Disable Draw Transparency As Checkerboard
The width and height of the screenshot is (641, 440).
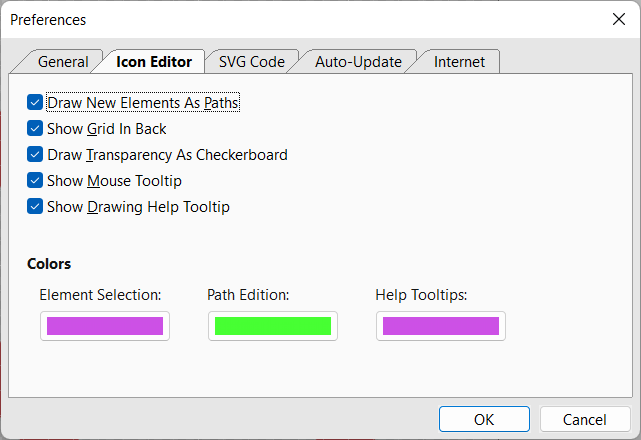pyautogui.click(x=36, y=155)
